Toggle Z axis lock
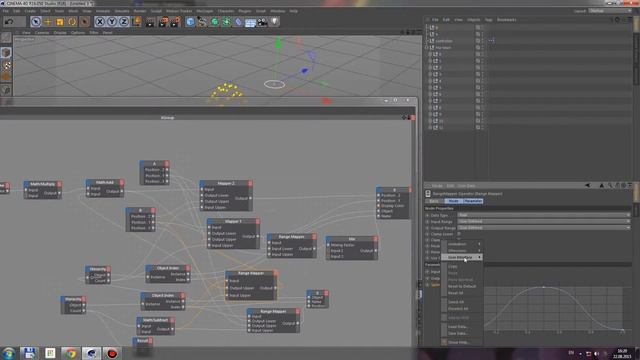Image resolution: width=640 pixels, height=360 pixels. coord(124,22)
